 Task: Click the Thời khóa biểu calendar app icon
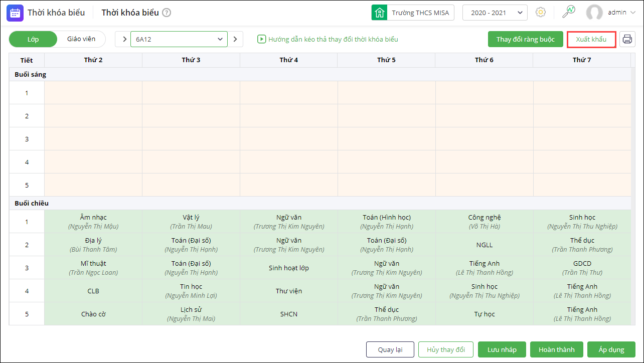point(15,13)
